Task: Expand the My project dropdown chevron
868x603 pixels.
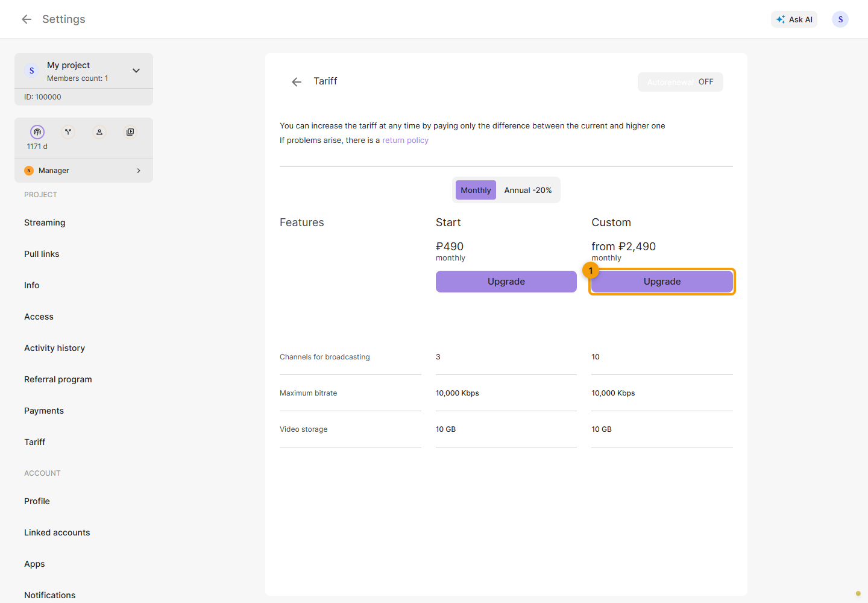Action: 136,71
